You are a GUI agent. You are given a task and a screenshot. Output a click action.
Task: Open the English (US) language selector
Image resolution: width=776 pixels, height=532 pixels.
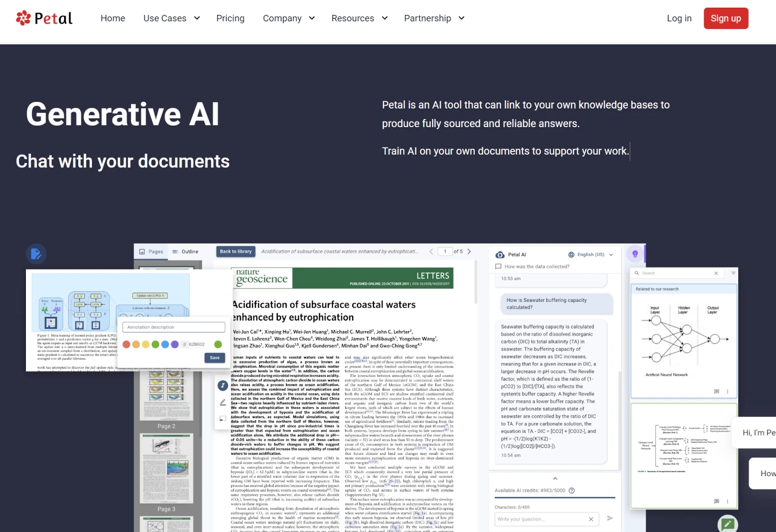coord(590,254)
